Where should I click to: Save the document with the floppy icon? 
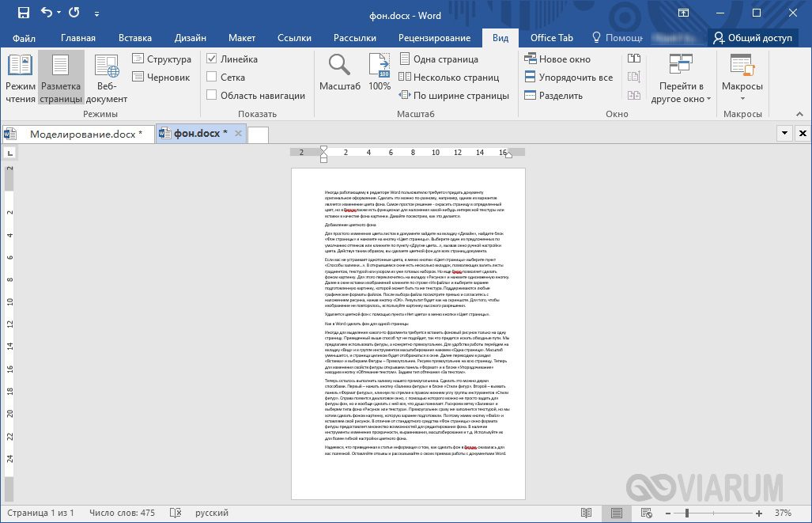[24, 13]
